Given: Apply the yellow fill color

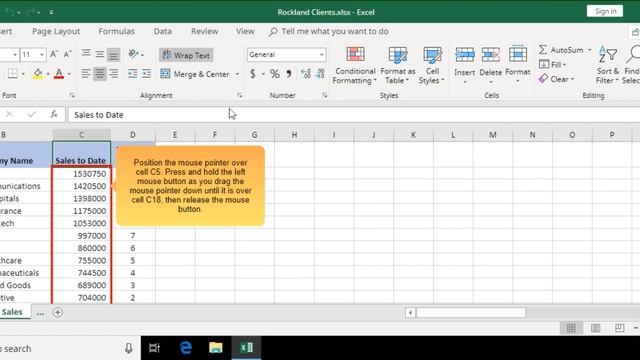Looking at the screenshot, I should point(38,74).
